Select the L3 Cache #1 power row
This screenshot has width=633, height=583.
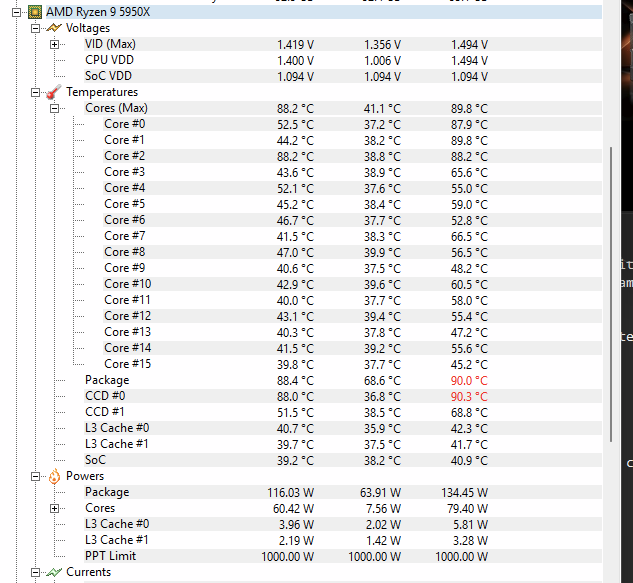[x=343, y=540]
